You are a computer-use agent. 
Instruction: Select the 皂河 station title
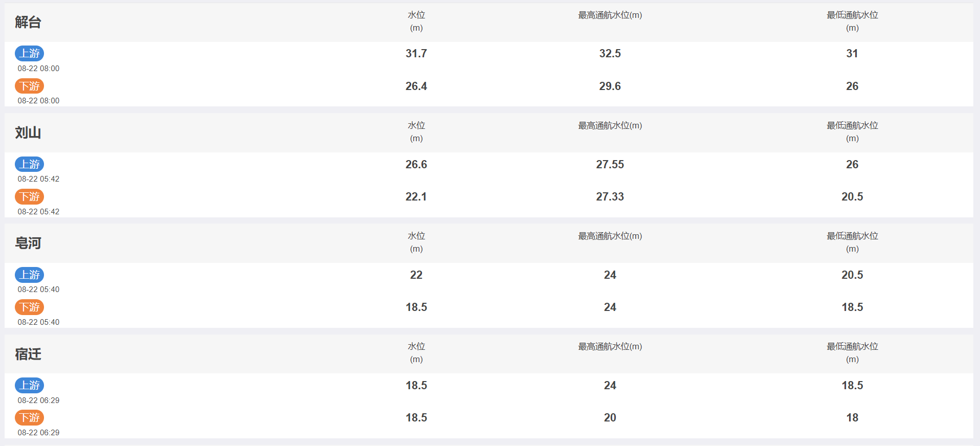click(28, 243)
